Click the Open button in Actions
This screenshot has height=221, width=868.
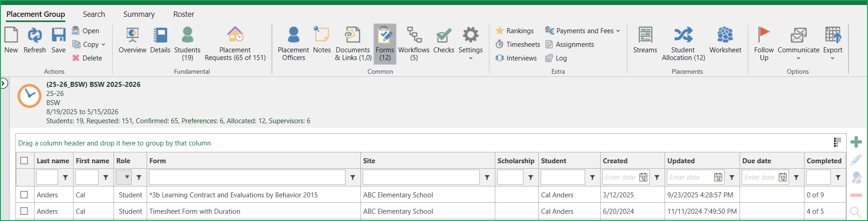pos(85,31)
